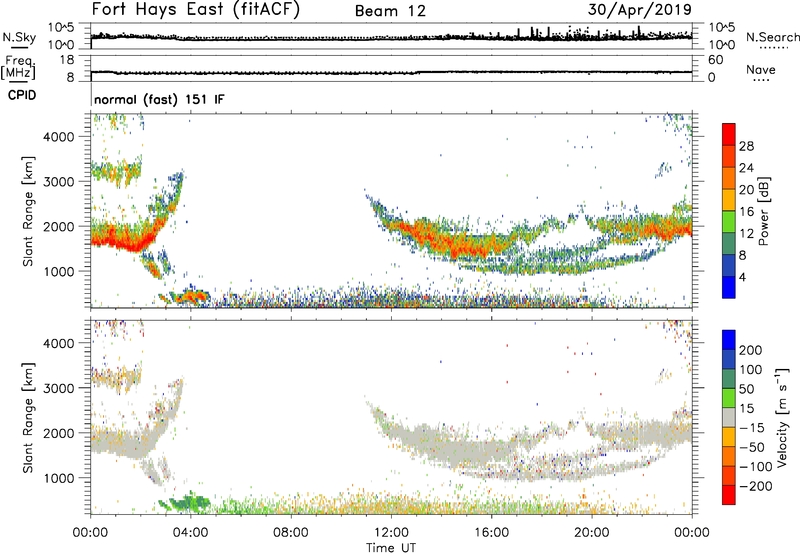The width and height of the screenshot is (800, 554).
Task: Select the '08:00' time tick label
Action: tap(291, 533)
